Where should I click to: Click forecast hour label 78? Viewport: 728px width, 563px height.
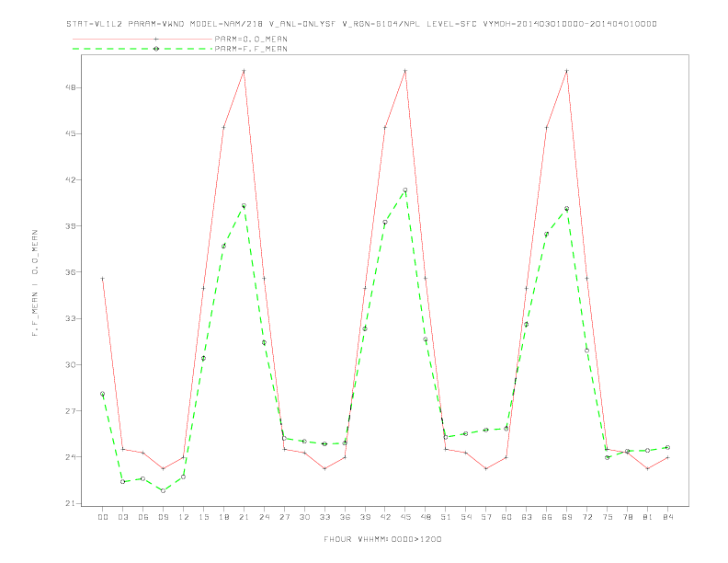click(628, 517)
